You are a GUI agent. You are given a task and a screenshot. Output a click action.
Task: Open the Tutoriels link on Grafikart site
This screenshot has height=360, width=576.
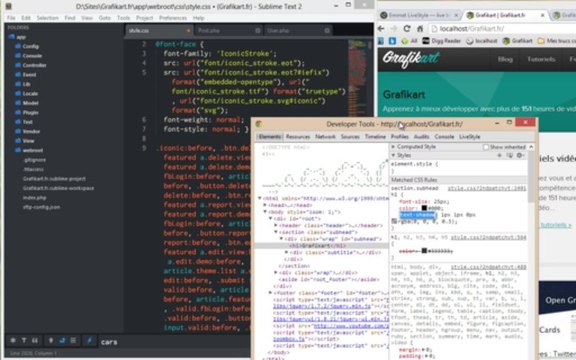[541, 59]
